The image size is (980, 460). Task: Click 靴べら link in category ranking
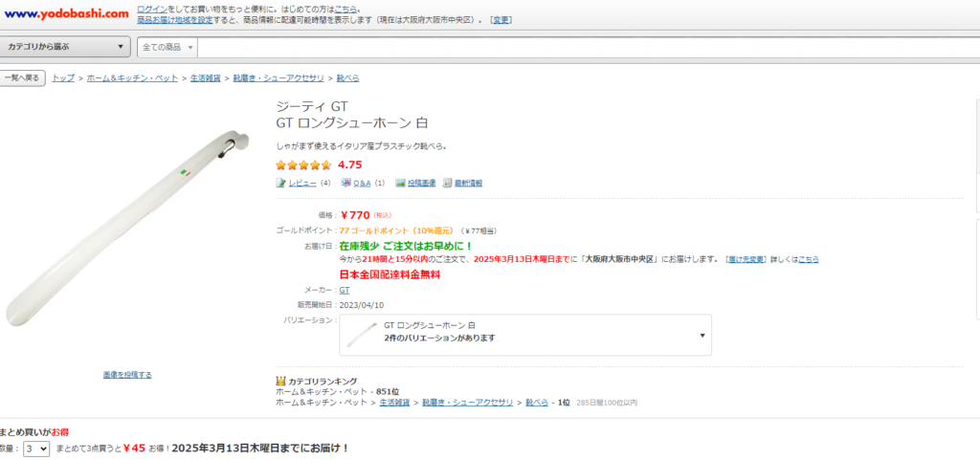coord(537,403)
